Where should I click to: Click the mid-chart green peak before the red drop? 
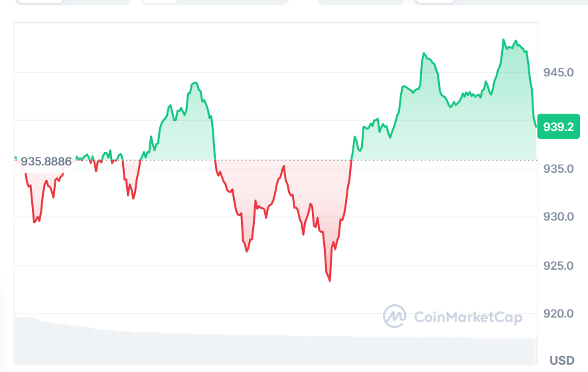[x=194, y=82]
